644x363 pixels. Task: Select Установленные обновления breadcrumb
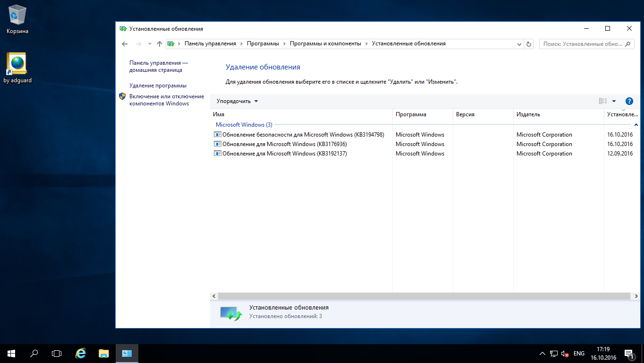(x=409, y=43)
